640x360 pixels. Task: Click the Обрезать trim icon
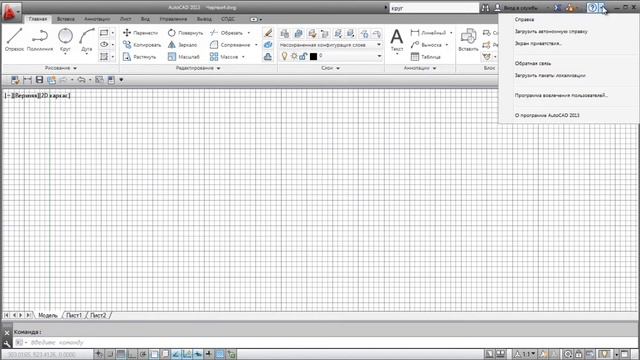click(x=213, y=33)
